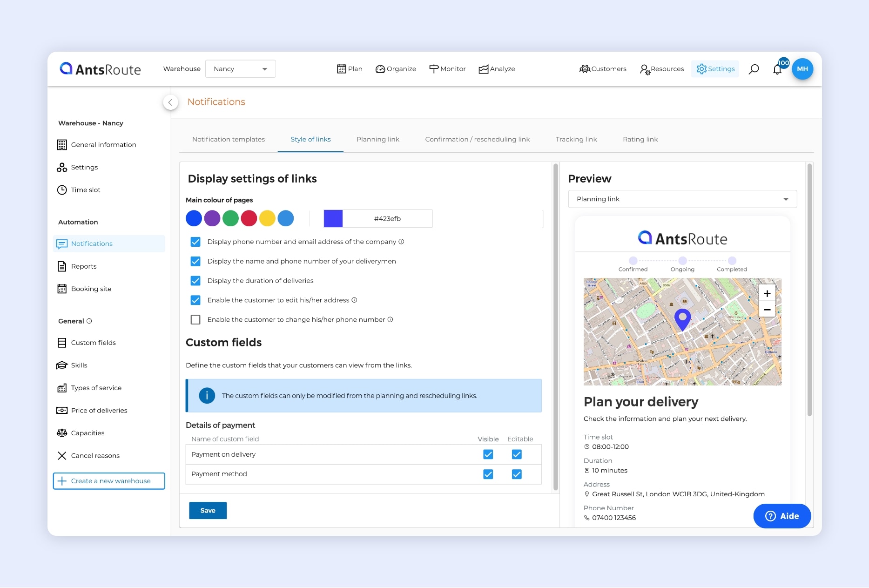
Task: Open the Warehouse Nancy dropdown
Action: 240,69
